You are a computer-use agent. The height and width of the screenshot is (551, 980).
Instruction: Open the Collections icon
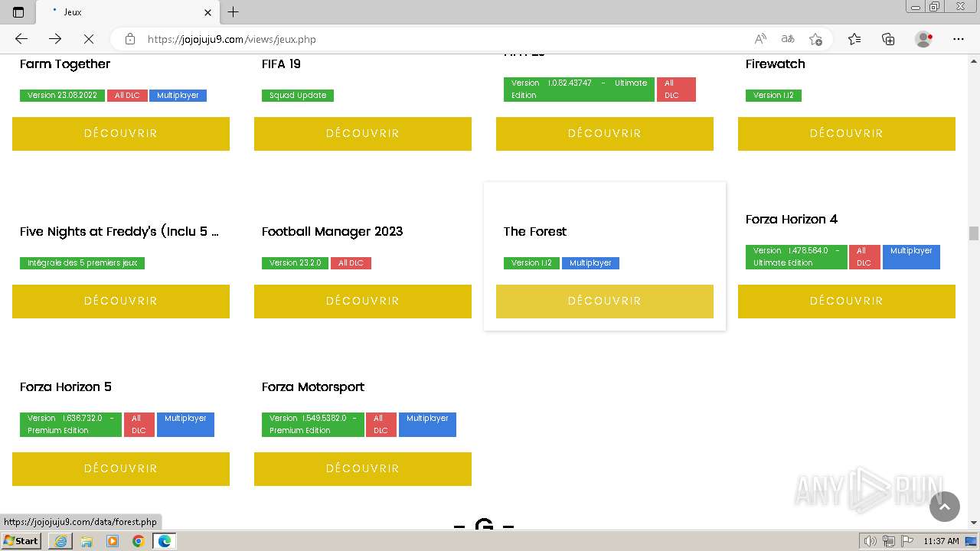(x=888, y=39)
